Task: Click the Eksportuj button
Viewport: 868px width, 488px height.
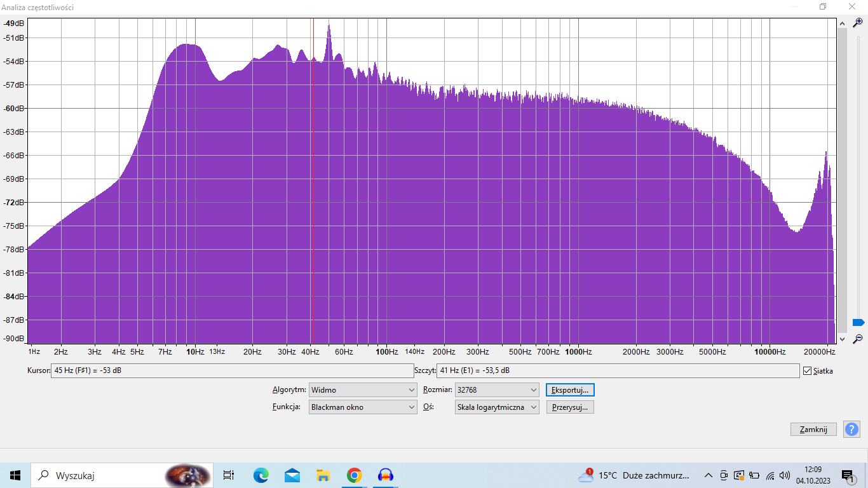Action: click(x=570, y=390)
